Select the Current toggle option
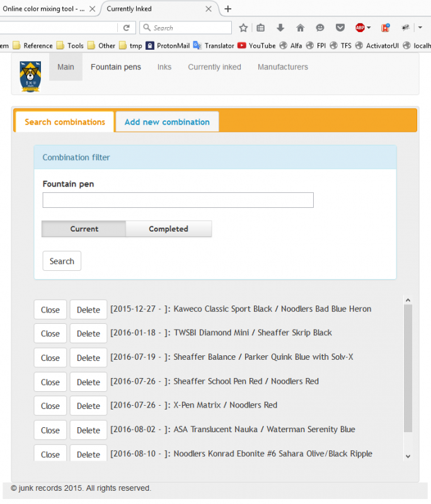Viewport: 431px width, 504px height. coord(84,229)
